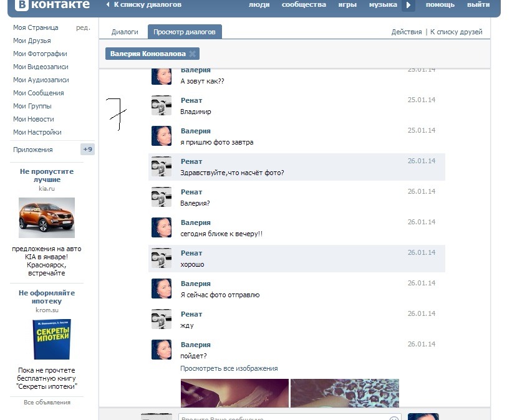Open the Действия dropdown
Viewport: 512px width, 420px height.
pyautogui.click(x=407, y=32)
